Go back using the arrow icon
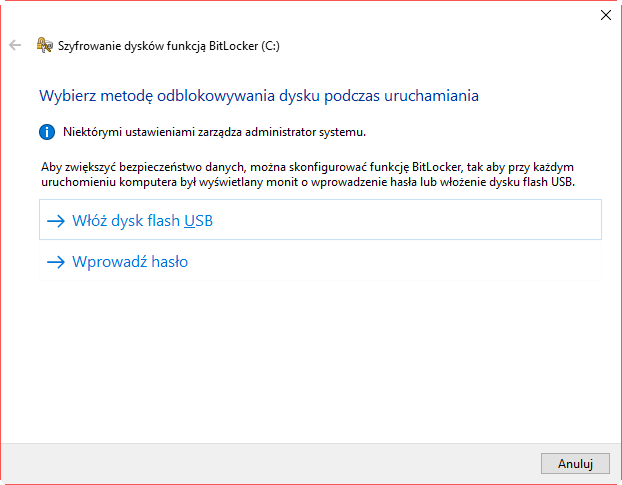The image size is (622, 485). [x=15, y=45]
